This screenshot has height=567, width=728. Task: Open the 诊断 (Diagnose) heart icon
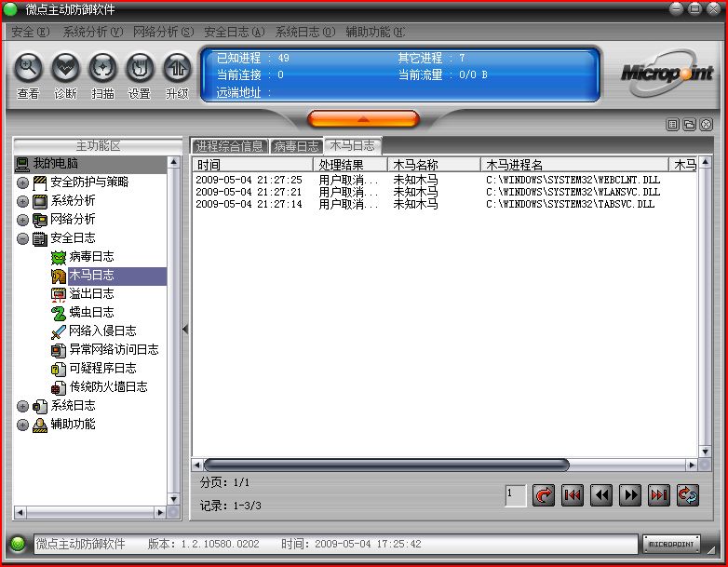(65, 69)
